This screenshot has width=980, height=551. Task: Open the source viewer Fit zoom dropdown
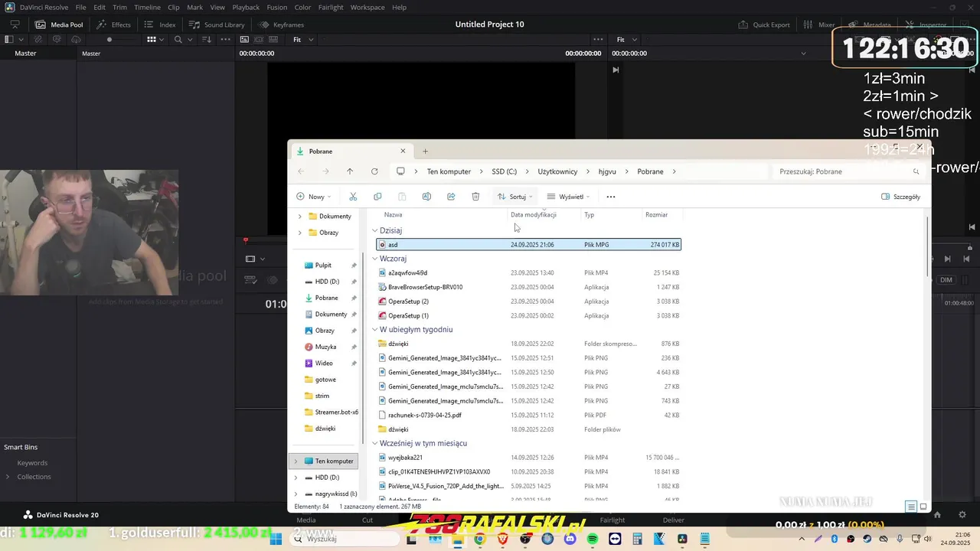(303, 39)
